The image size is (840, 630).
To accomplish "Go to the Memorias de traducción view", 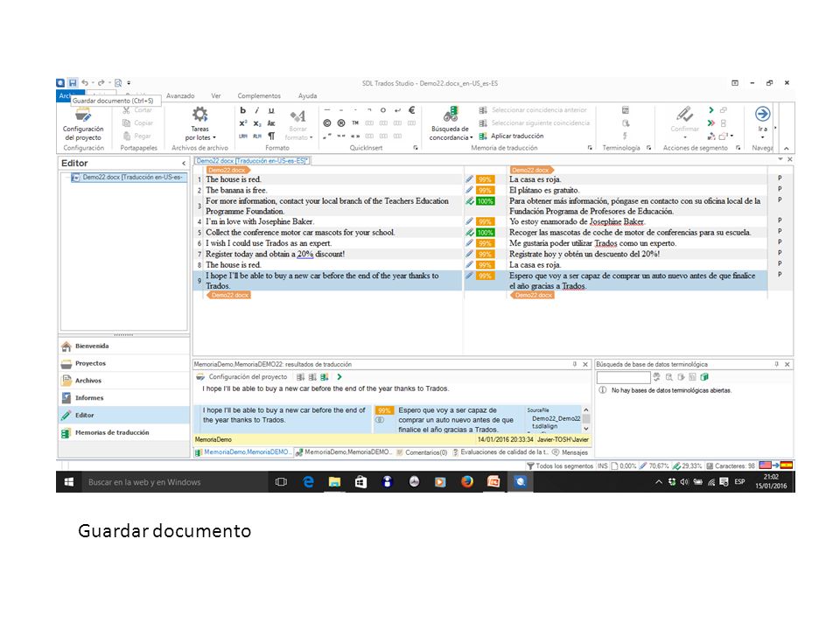I will click(123, 432).
